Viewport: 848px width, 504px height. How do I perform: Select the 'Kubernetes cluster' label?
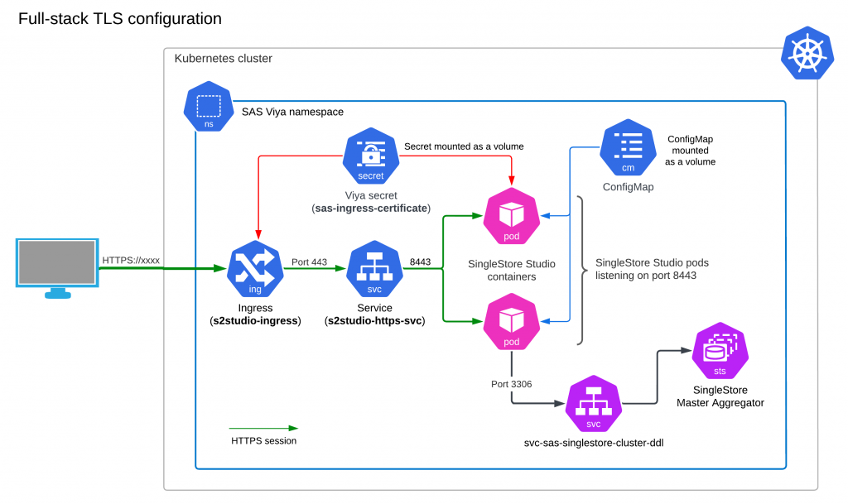(x=224, y=58)
